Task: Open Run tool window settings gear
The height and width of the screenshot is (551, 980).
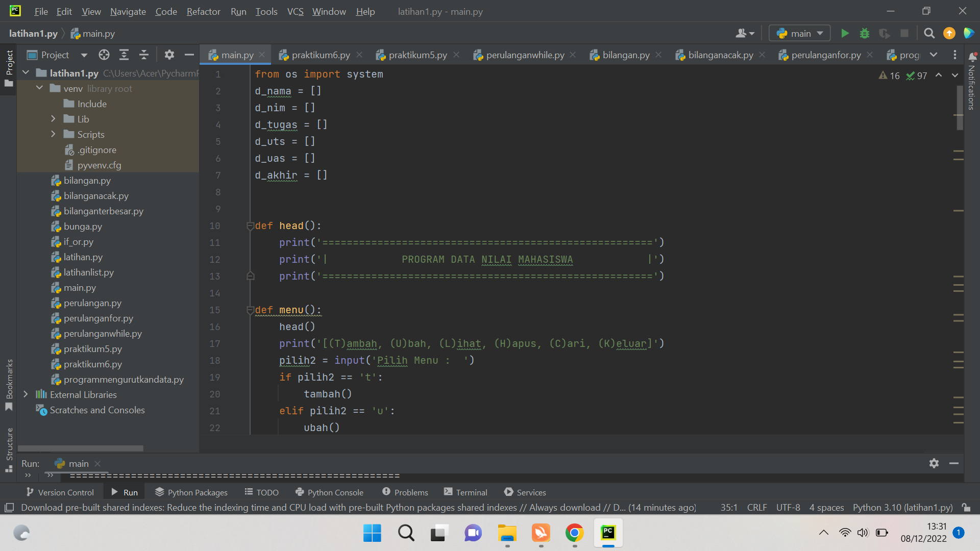Action: [x=934, y=463]
